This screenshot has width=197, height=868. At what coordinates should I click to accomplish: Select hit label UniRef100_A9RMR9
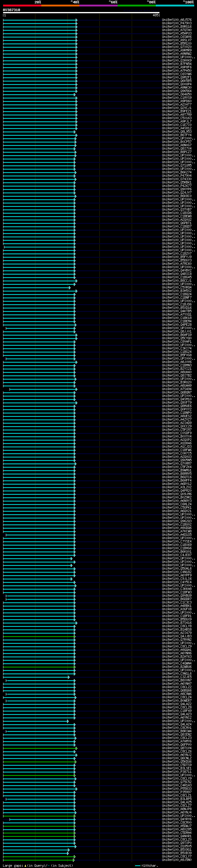pyautogui.click(x=177, y=50)
